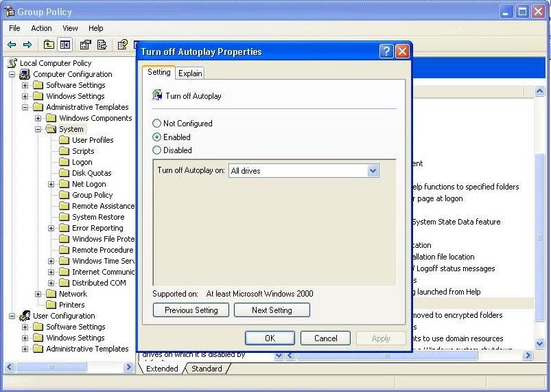551x392 pixels.
Task: Click the right pane's scroll down arrow
Action: tap(540, 343)
